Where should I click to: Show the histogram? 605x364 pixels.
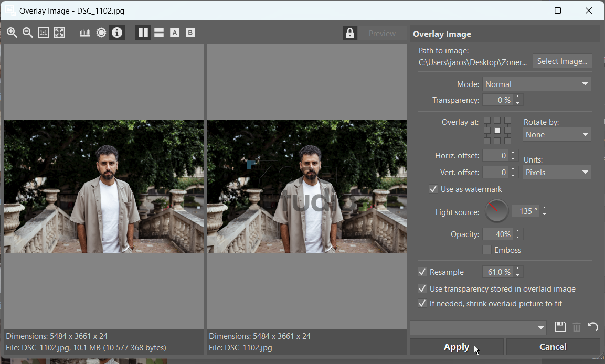pos(85,33)
